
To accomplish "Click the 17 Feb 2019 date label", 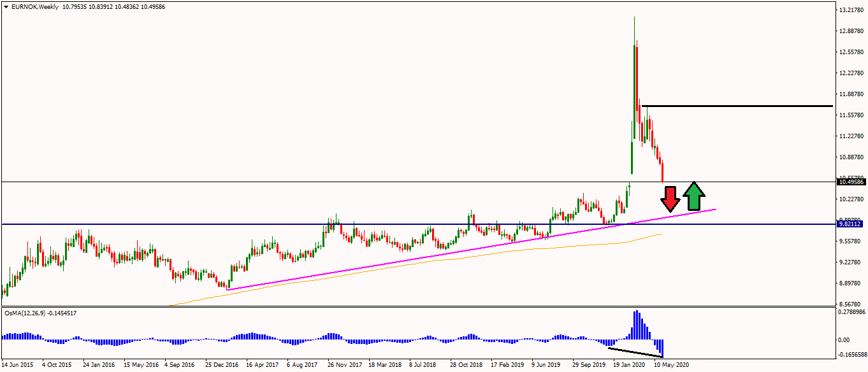I will pos(507,366).
